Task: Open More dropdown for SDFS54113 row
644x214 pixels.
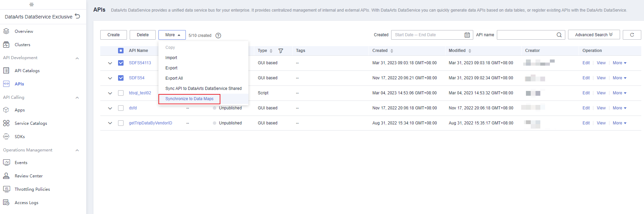Action: click(619, 63)
